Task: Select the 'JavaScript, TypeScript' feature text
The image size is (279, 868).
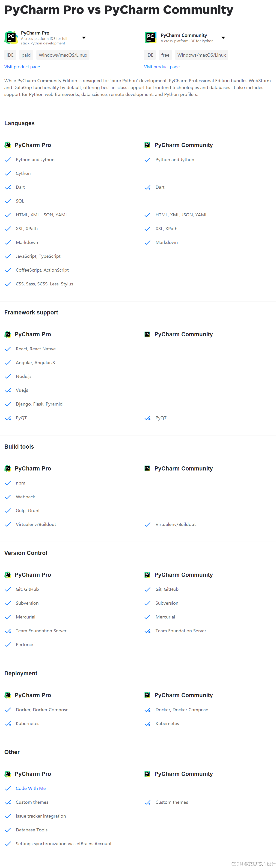Action: tap(38, 256)
